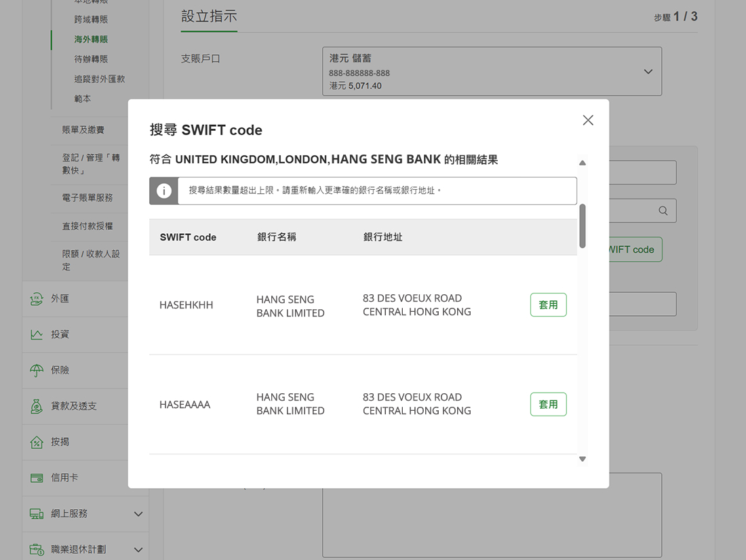Expand the MPF (職業退休計劃) menu
The height and width of the screenshot is (560, 746).
pos(138,550)
